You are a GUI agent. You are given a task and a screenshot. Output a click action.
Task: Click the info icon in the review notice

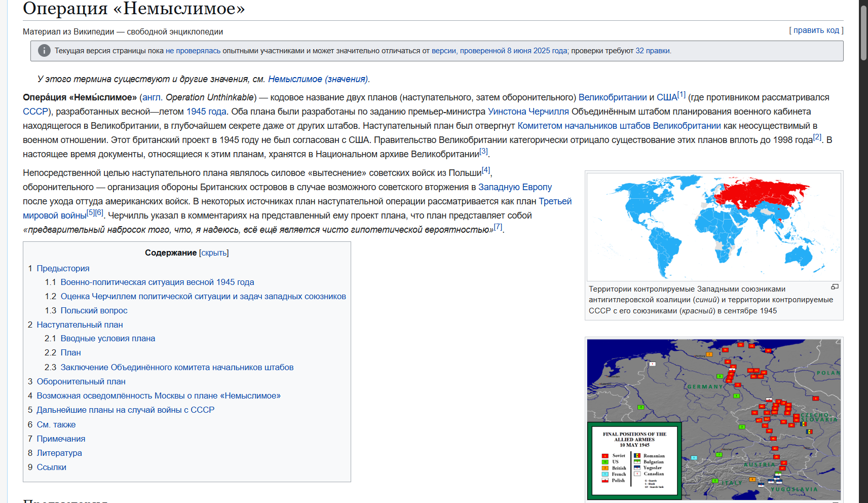(44, 51)
